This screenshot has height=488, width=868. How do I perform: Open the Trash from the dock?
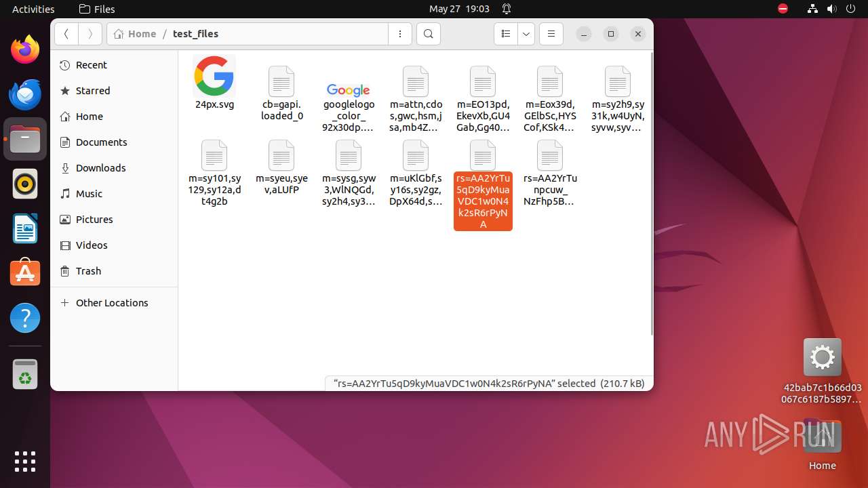point(25,374)
